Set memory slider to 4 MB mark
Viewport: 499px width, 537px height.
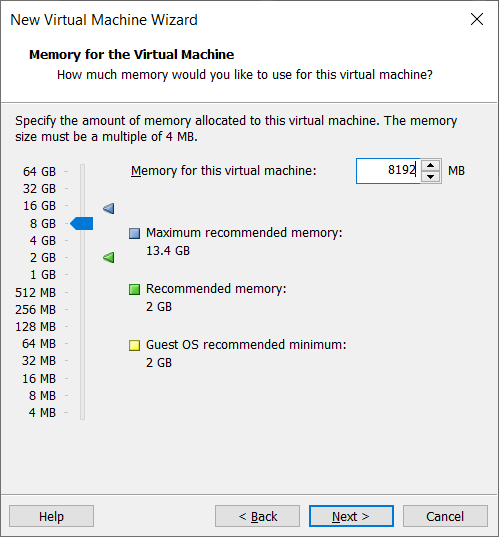(83, 412)
